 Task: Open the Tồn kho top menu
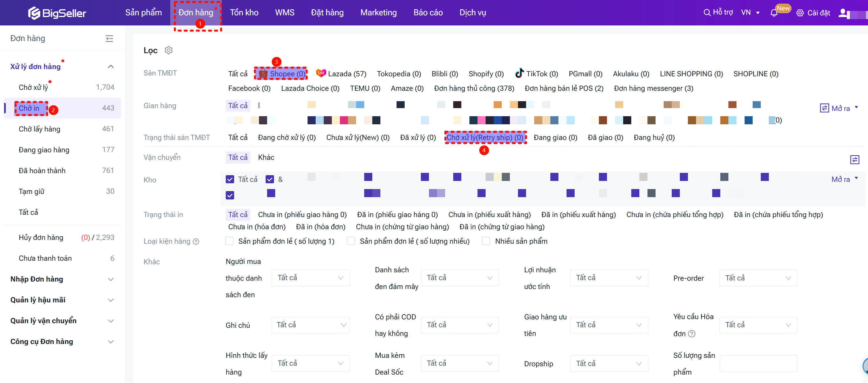point(244,13)
